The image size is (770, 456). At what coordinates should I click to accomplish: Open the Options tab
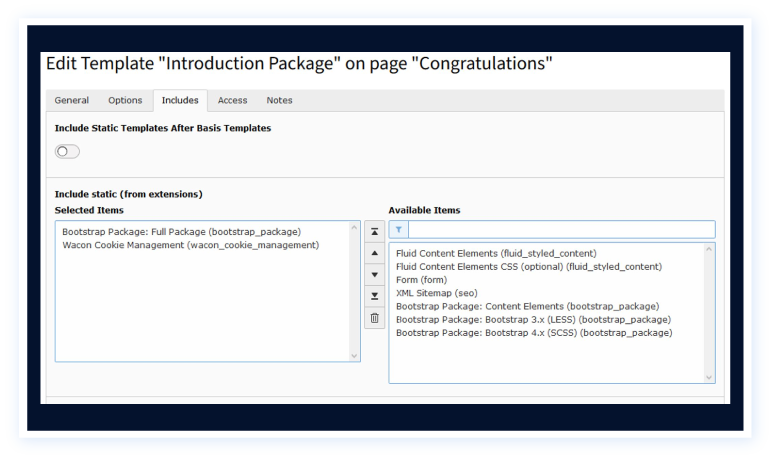[125, 100]
